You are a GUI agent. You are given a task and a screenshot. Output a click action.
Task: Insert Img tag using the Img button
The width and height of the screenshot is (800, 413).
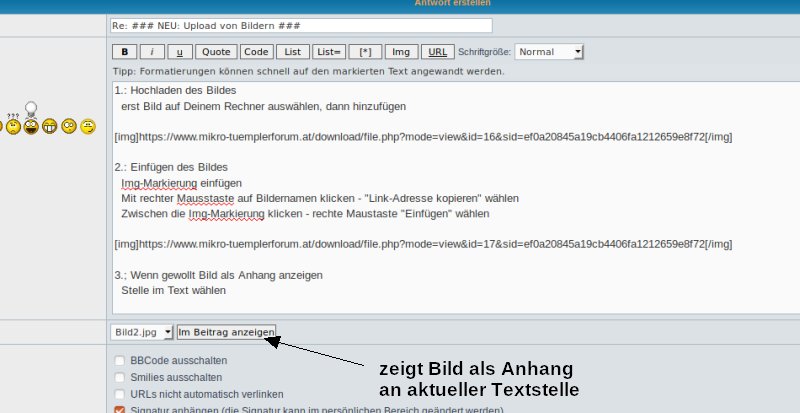pos(401,52)
